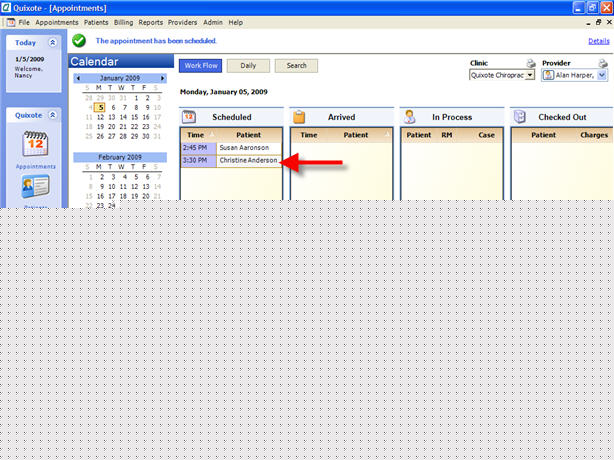The image size is (614, 460).
Task: Click the Charges column header
Action: point(594,135)
